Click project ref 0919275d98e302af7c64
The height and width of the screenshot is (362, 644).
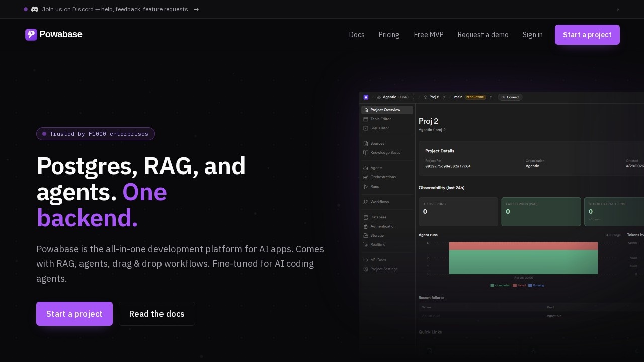448,166
